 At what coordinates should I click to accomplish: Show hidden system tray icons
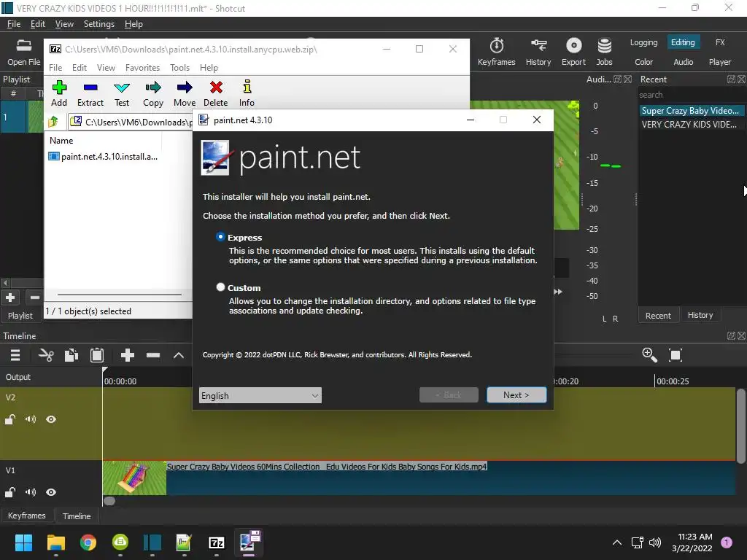(x=616, y=542)
